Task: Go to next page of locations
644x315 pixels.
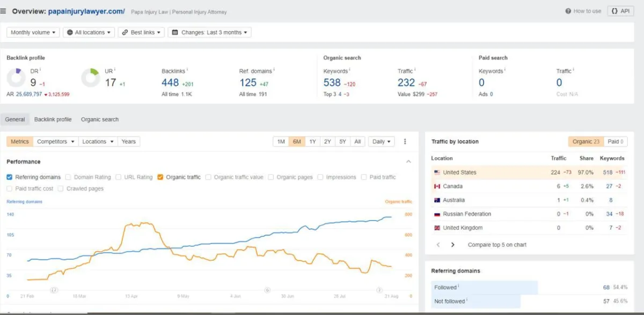Action: 452,245
